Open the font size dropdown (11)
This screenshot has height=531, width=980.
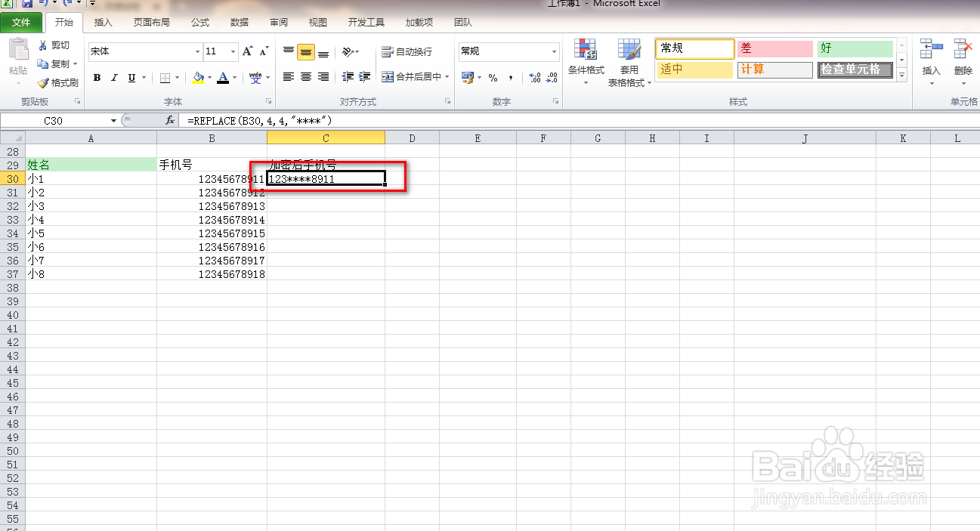233,51
